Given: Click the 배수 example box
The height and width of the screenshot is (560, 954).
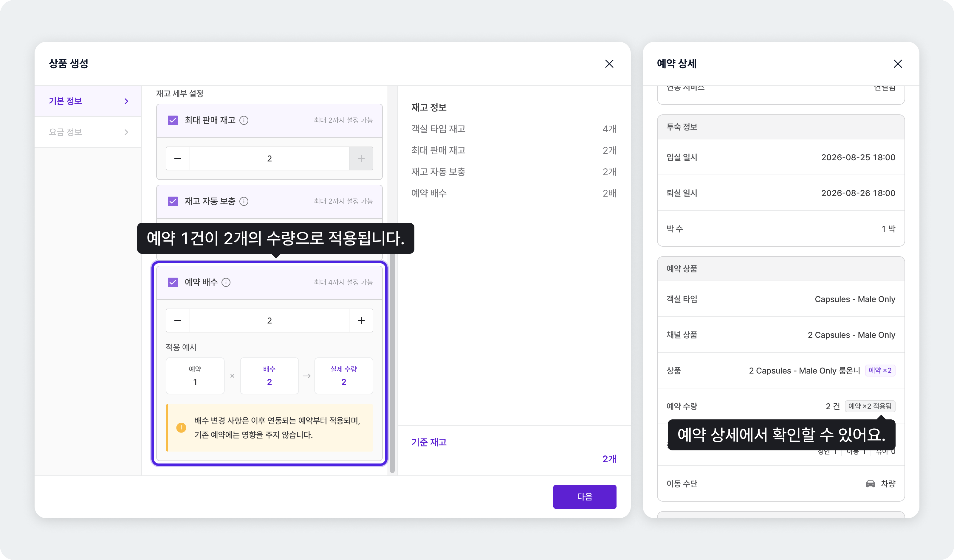Looking at the screenshot, I should pyautogui.click(x=270, y=376).
